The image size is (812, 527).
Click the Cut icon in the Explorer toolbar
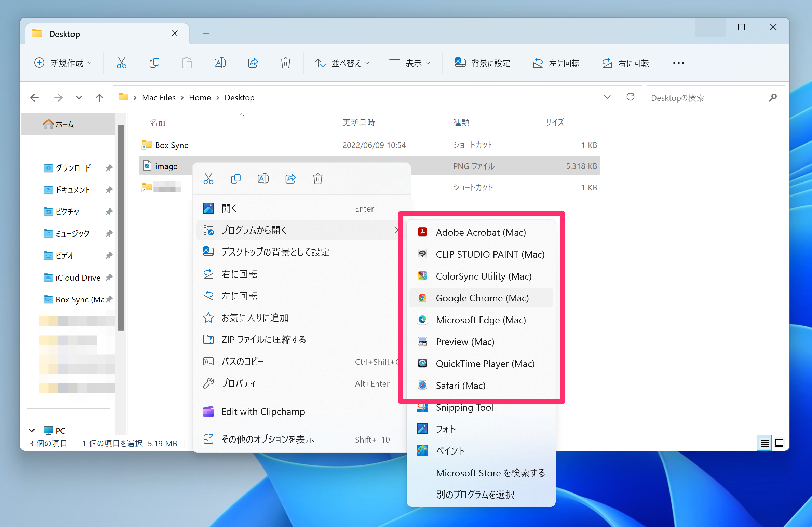click(121, 63)
